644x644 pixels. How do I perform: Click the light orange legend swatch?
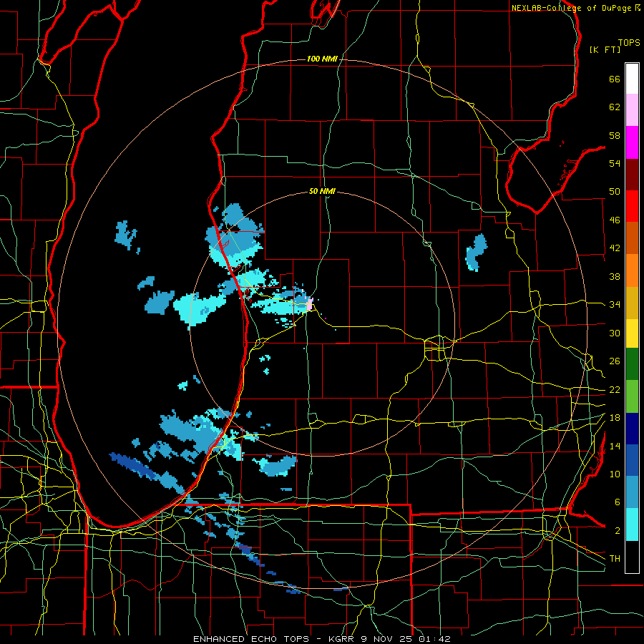click(632, 270)
